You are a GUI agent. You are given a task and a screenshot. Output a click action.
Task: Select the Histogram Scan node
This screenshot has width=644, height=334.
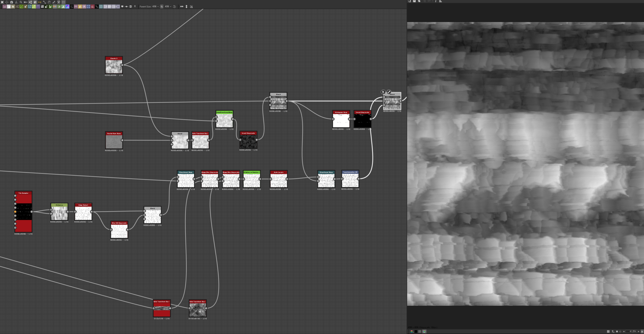341,119
